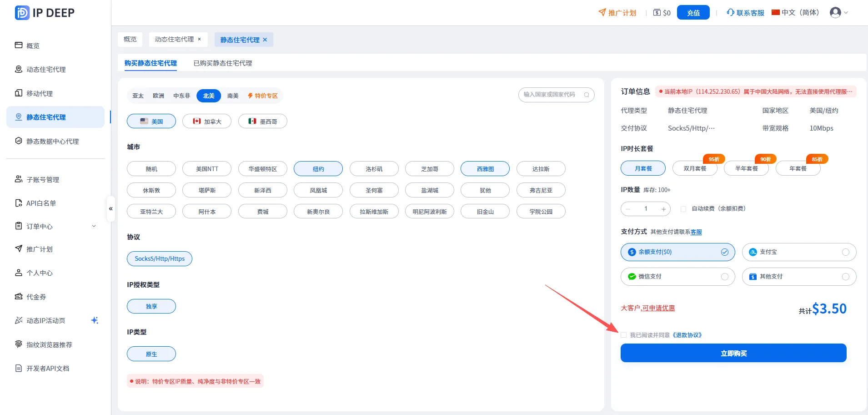
Task: Click the 指纹浏览器推荐 fingerprint icon
Action: click(x=19, y=344)
